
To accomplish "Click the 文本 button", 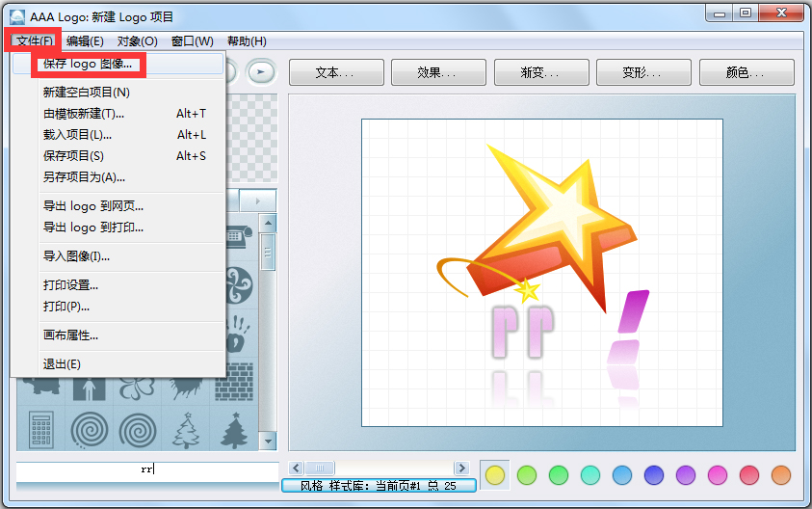I will tap(335, 72).
